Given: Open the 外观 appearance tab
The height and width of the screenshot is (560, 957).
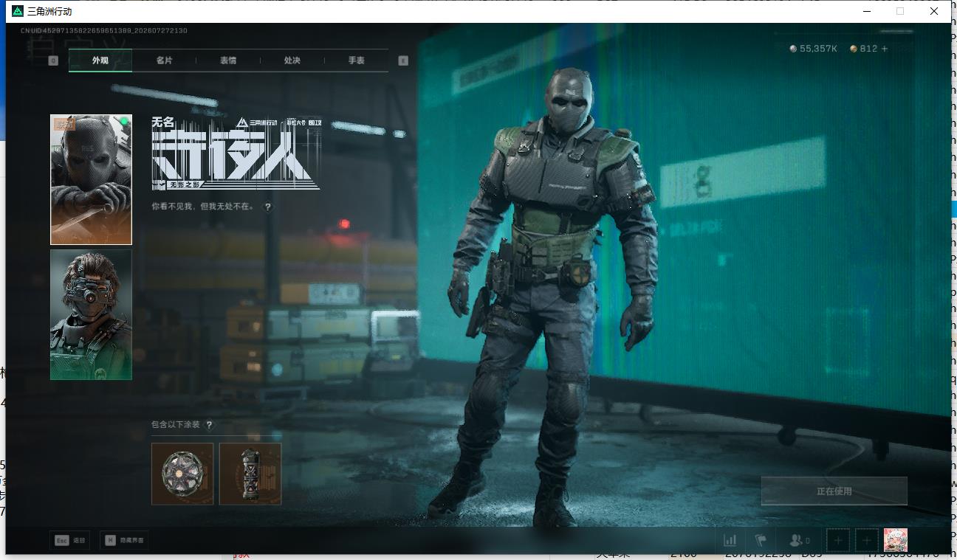Looking at the screenshot, I should point(100,61).
